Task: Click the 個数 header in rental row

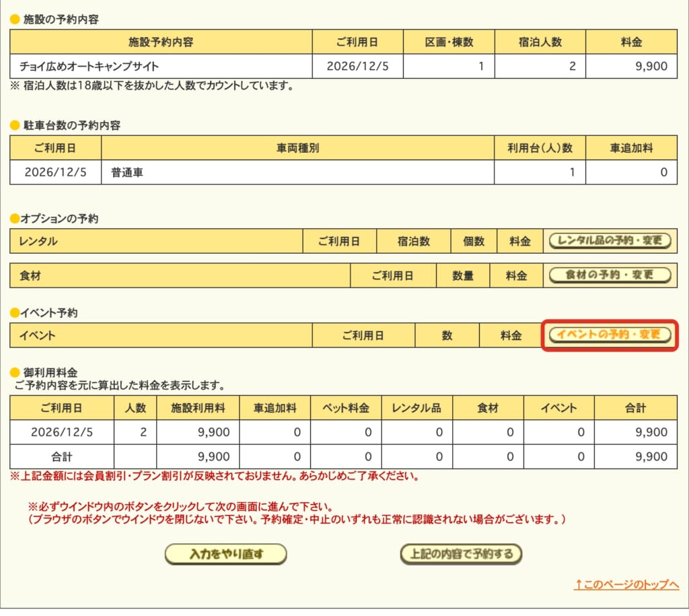Action: [x=474, y=242]
